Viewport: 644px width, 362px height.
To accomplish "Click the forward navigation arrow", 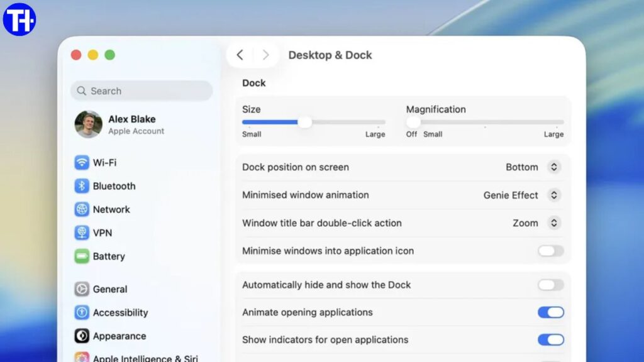I will tap(266, 55).
